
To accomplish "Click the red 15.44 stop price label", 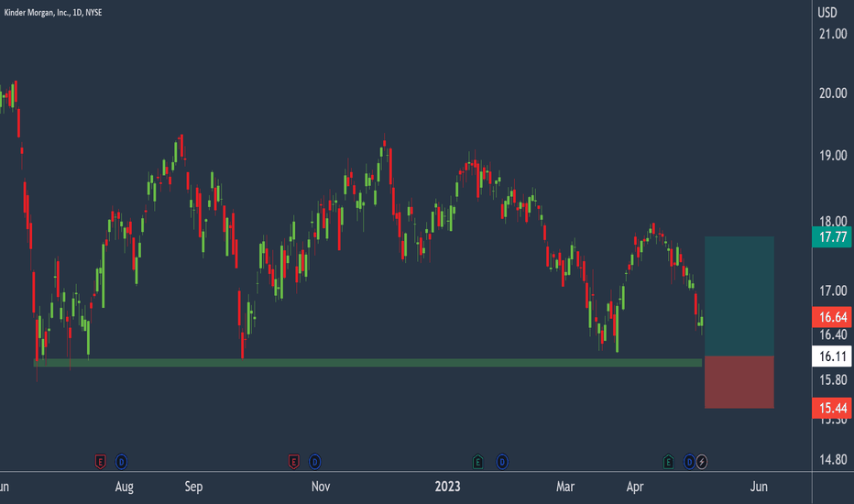I will click(x=832, y=408).
